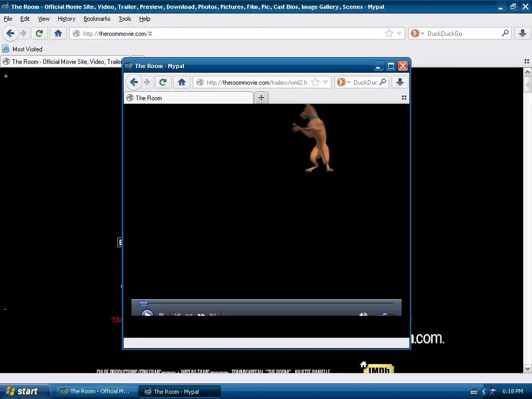Screen dimensions: 532x399
Task: Click scroll down arrow of main page
Action: point(527,368)
